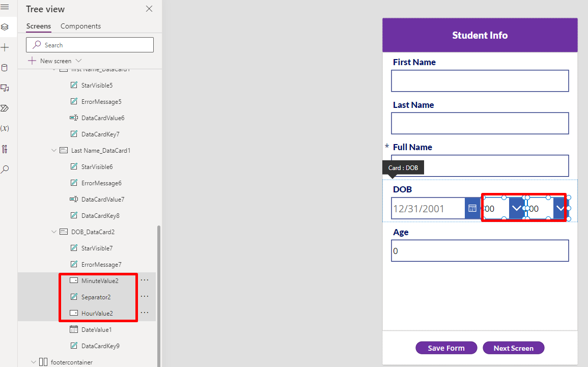Open the DOB calendar picker icon
588x367 pixels.
pos(472,208)
